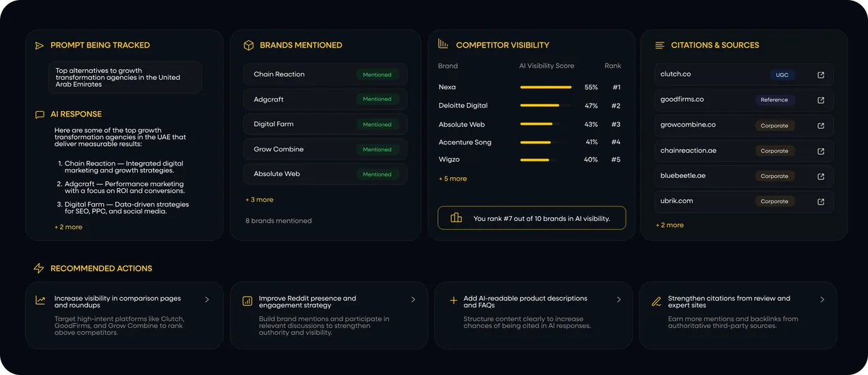Show +2 more citations

pyautogui.click(x=669, y=225)
